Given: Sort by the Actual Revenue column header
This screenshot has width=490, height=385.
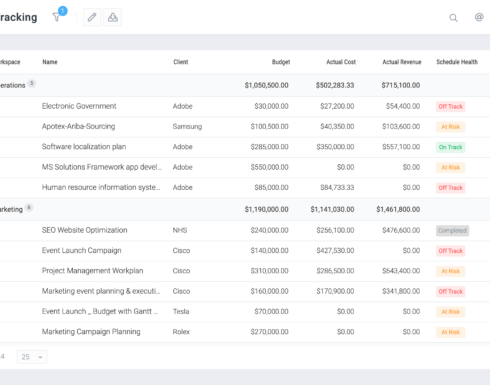Looking at the screenshot, I should point(402,62).
